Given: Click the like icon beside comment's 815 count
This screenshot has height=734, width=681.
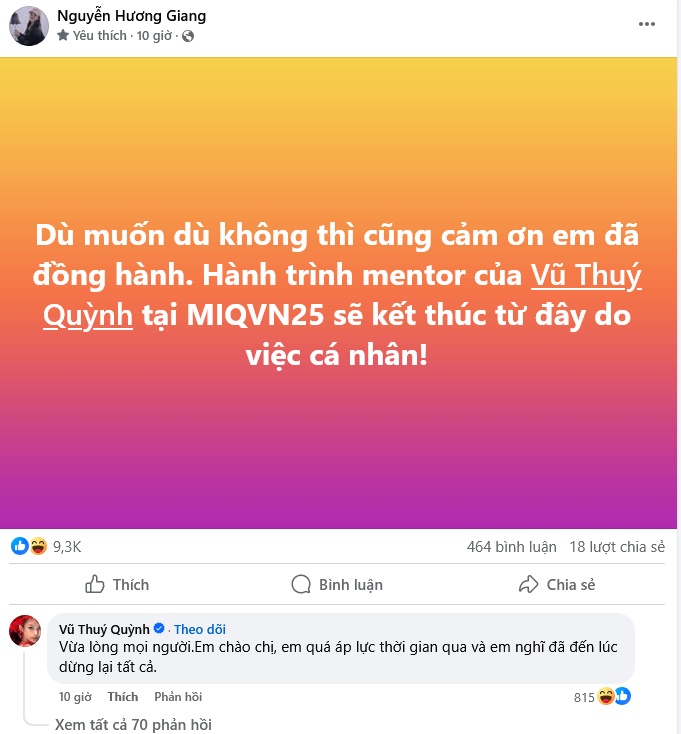Looking at the screenshot, I should (x=622, y=696).
